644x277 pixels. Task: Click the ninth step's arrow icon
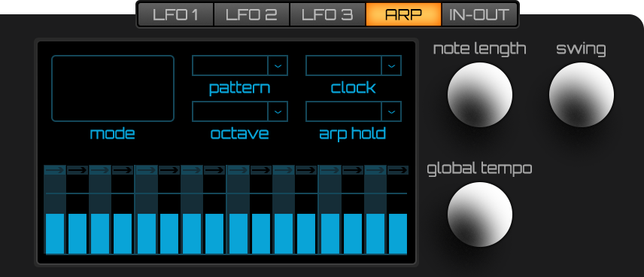coord(238,170)
